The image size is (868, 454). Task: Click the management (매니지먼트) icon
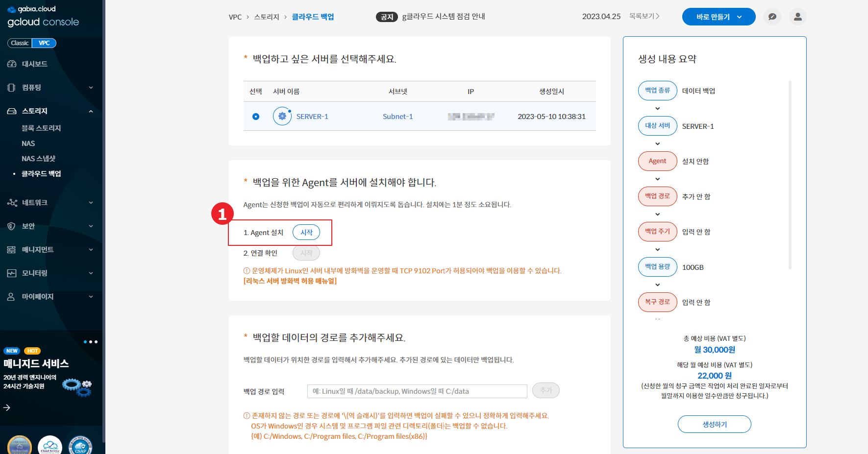12,250
